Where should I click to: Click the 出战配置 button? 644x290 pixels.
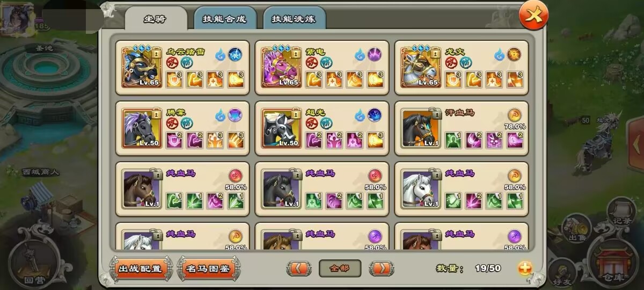point(141,268)
